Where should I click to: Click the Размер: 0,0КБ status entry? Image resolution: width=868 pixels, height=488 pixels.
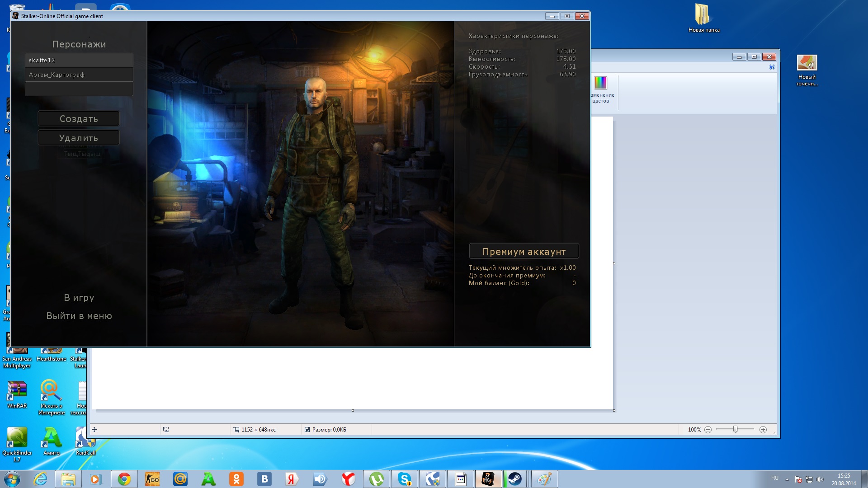pos(329,430)
